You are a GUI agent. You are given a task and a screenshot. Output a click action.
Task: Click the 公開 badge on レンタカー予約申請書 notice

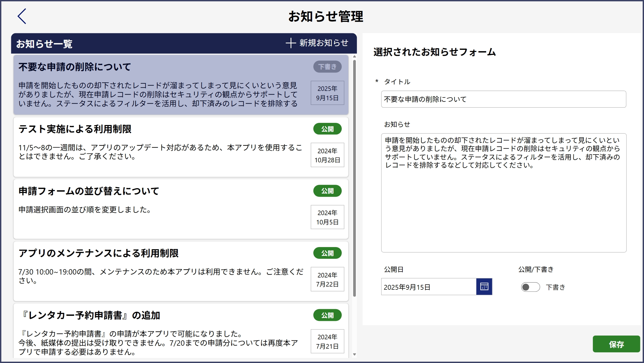327,315
